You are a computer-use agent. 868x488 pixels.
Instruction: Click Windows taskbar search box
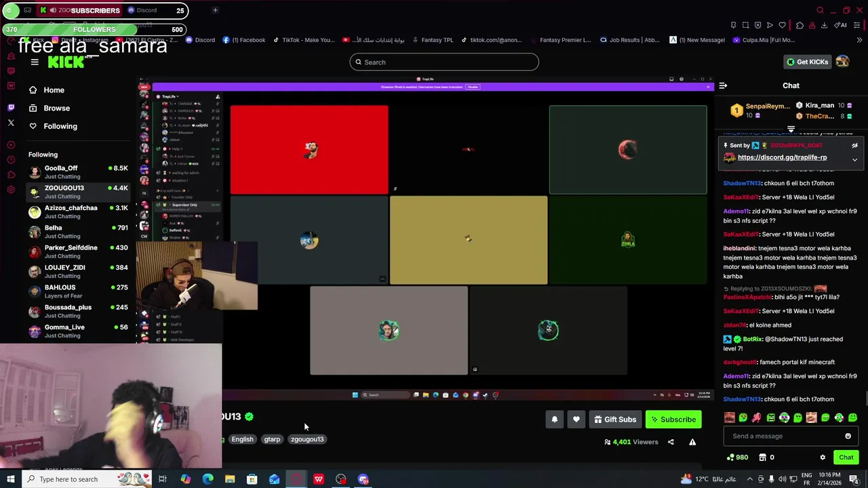pos(88,479)
